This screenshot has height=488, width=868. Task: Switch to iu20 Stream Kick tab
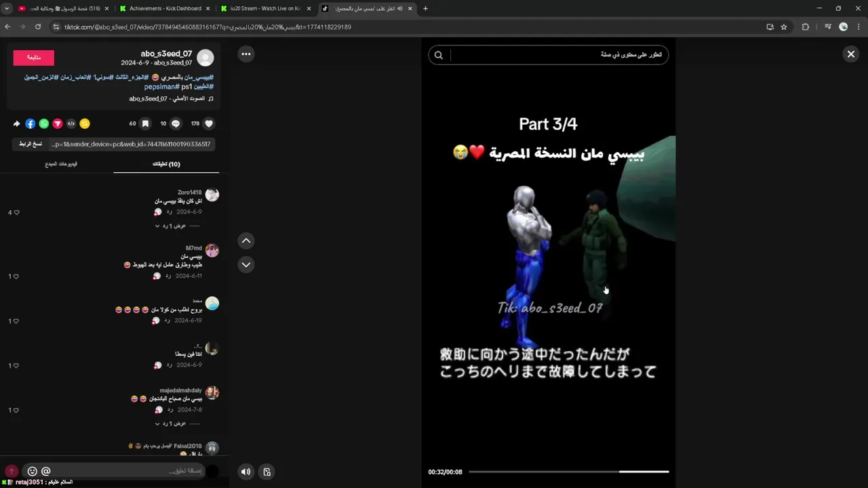point(267,9)
